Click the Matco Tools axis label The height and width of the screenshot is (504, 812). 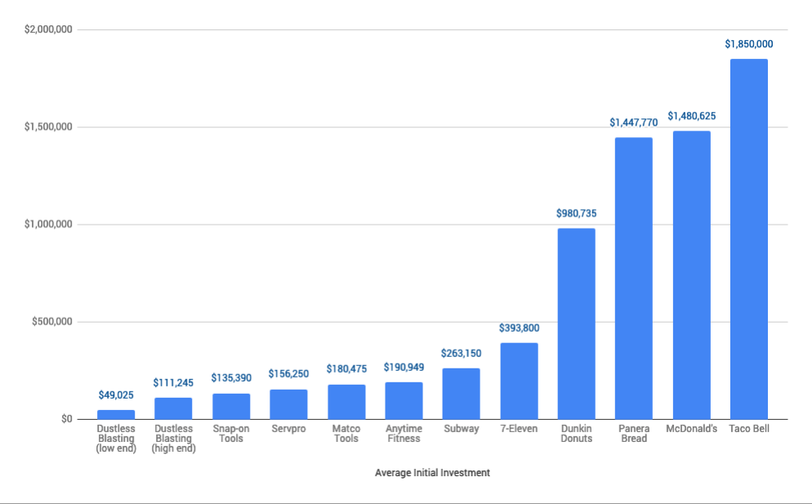click(x=346, y=434)
